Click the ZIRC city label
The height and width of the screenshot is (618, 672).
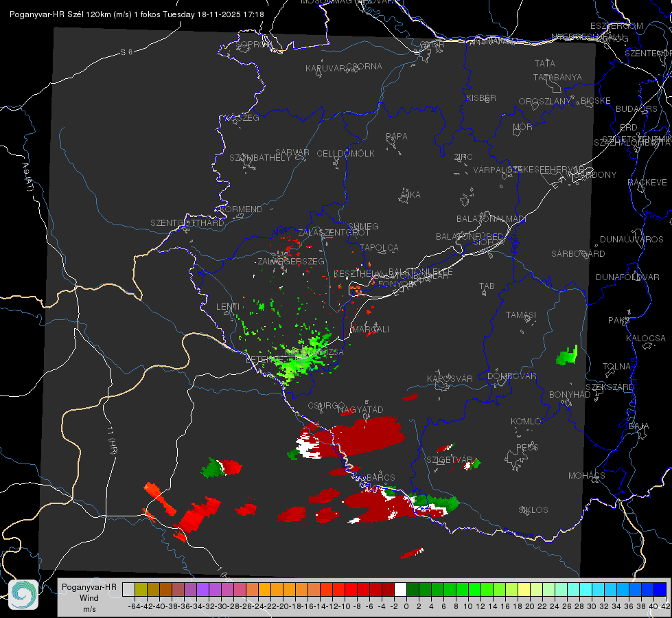point(463,157)
